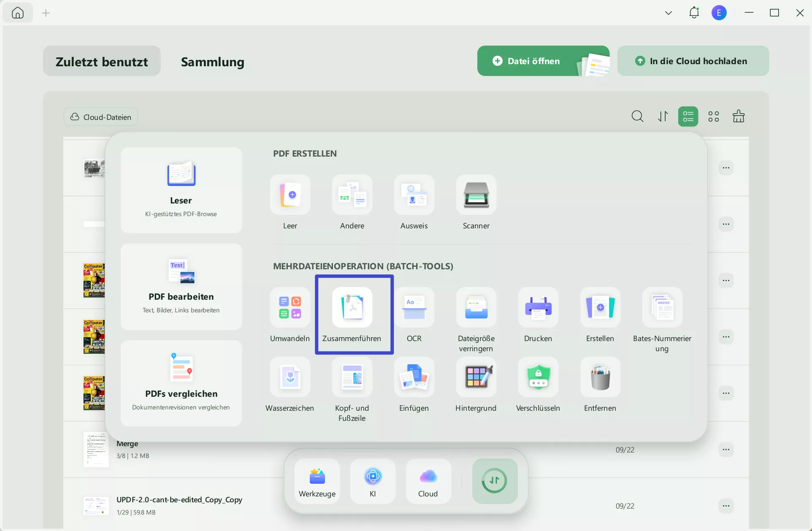Switch to grid view layout
812x531 pixels.
click(713, 116)
